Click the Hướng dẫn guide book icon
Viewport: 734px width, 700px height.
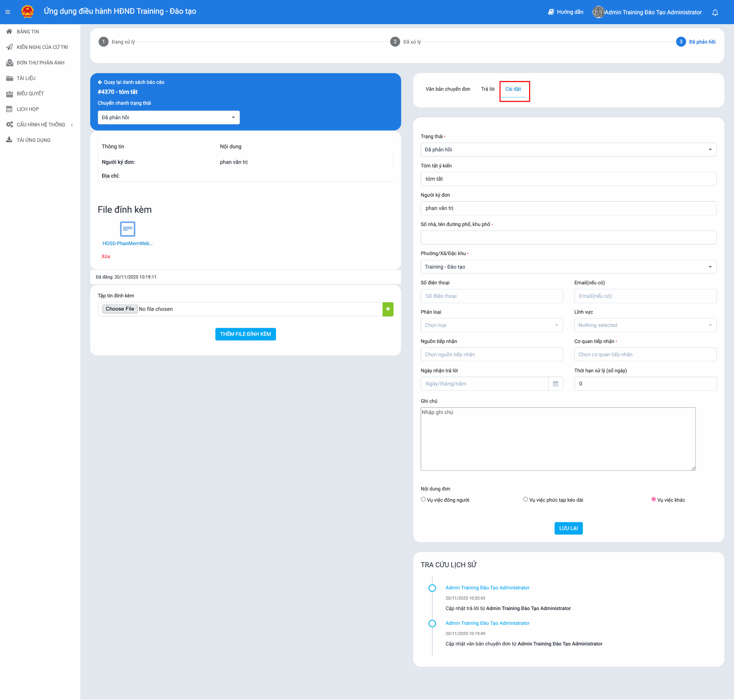pos(551,12)
